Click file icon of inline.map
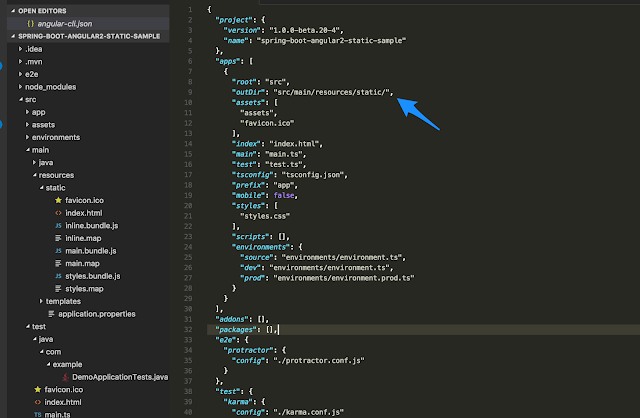The image size is (640, 418). pyautogui.click(x=58, y=238)
